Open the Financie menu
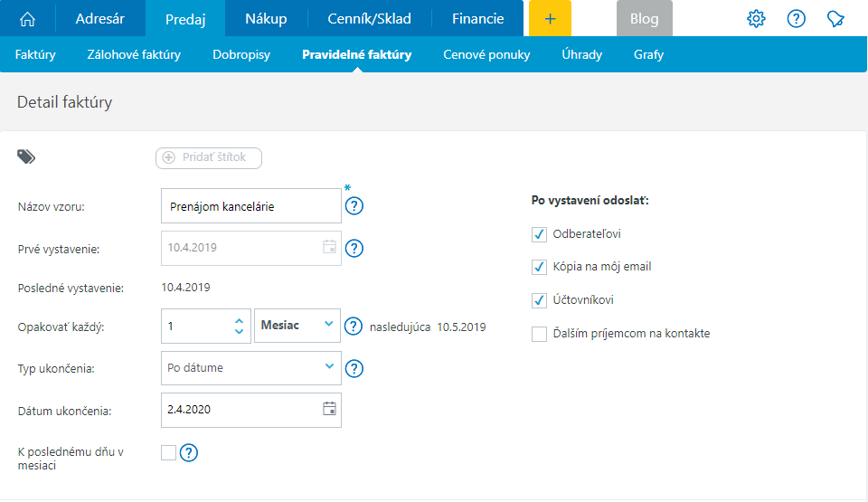 477,19
